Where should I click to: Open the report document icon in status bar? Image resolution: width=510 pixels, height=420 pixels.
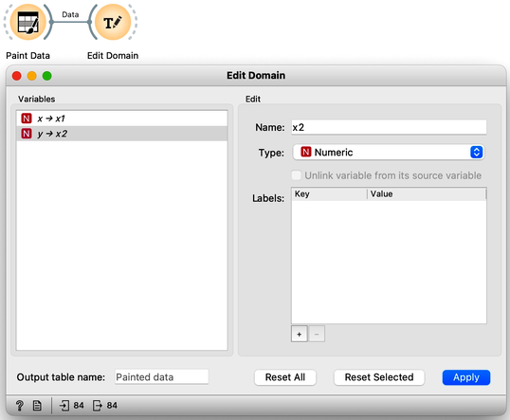(37, 406)
